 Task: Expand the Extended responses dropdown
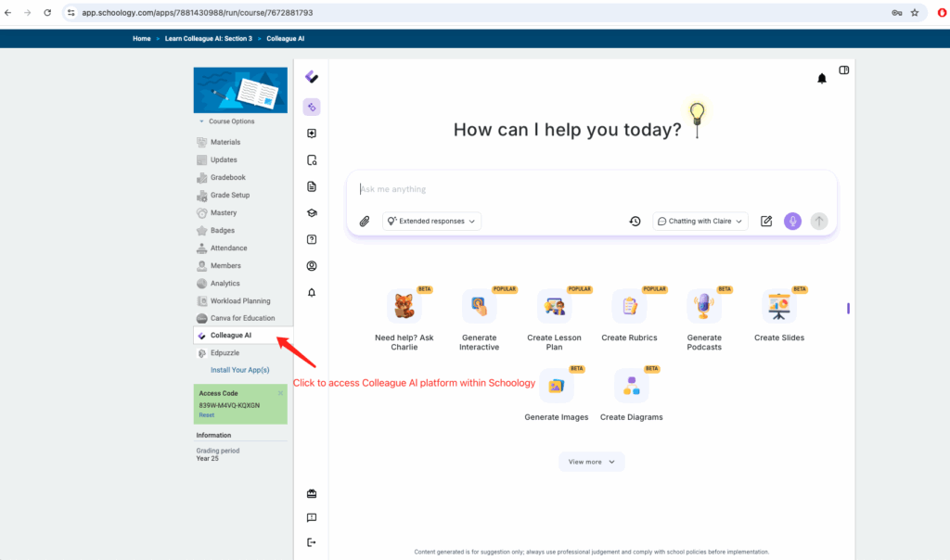pyautogui.click(x=432, y=222)
